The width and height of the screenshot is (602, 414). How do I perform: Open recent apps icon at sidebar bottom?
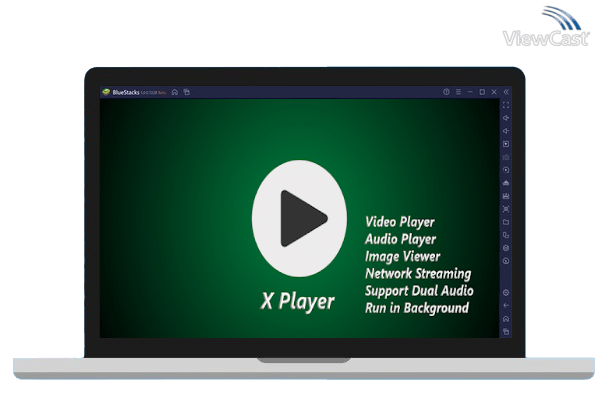tap(506, 332)
